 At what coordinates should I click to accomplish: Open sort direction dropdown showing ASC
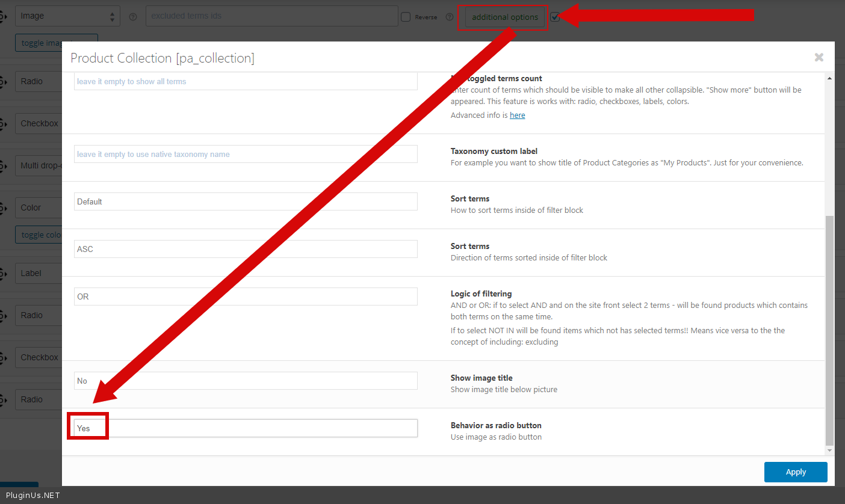pos(246,249)
